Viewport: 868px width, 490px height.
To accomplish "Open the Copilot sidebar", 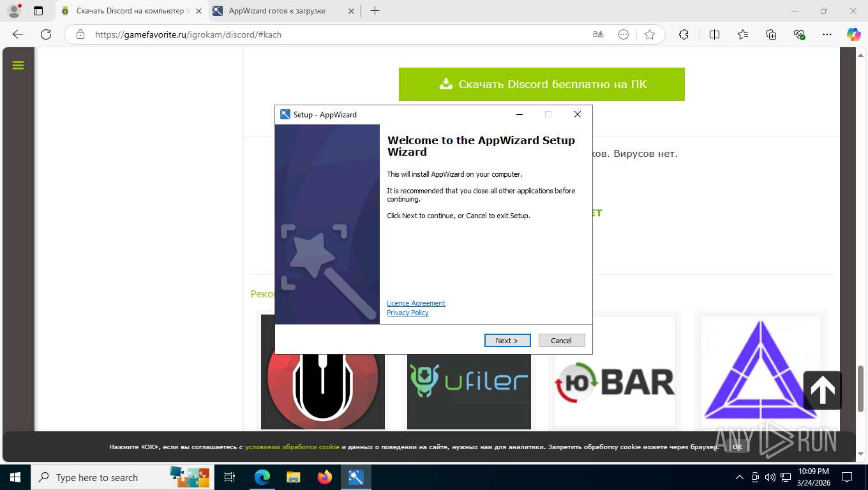I will [853, 34].
